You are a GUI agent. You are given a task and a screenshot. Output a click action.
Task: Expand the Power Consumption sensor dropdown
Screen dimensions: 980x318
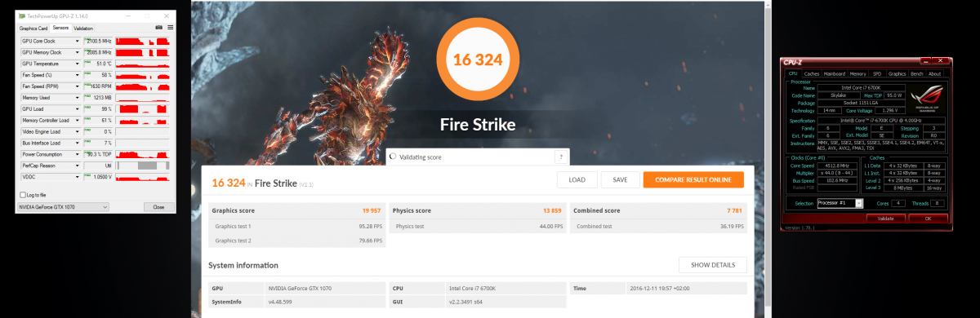(x=78, y=153)
